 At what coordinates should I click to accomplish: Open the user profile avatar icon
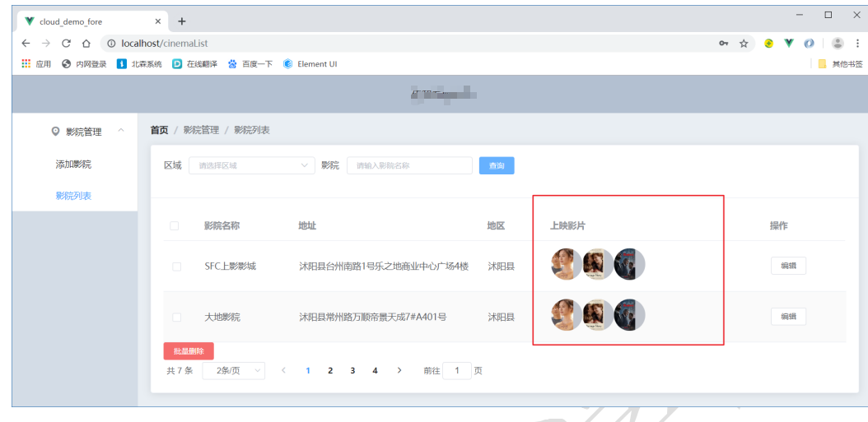pyautogui.click(x=838, y=43)
